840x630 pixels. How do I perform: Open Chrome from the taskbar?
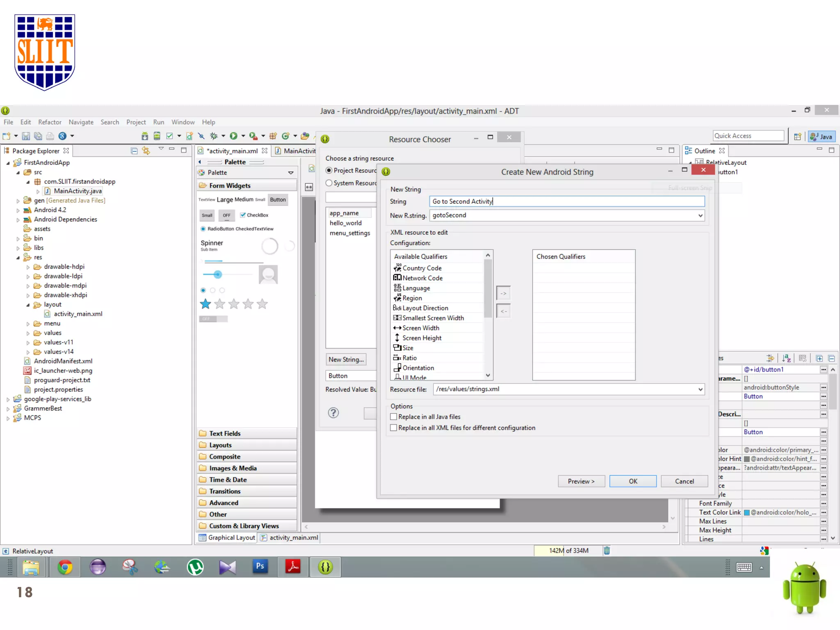tap(65, 567)
